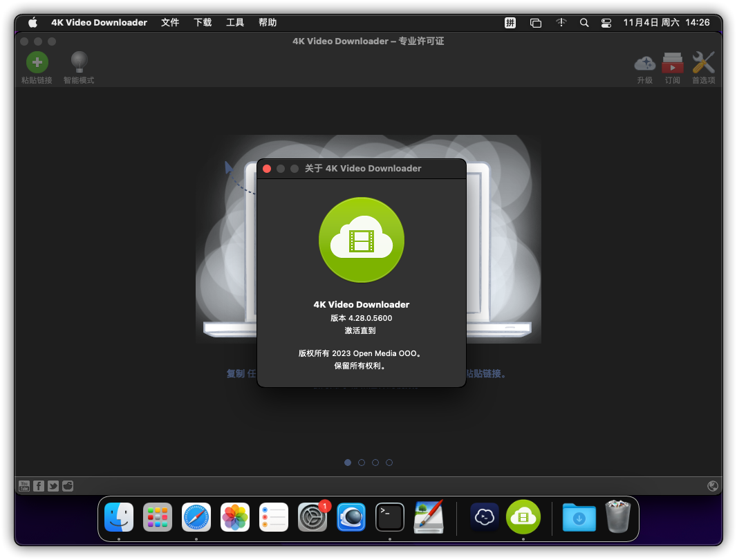Click the 保留所有权利 text
Image resolution: width=737 pixels, height=560 pixels.
click(360, 366)
